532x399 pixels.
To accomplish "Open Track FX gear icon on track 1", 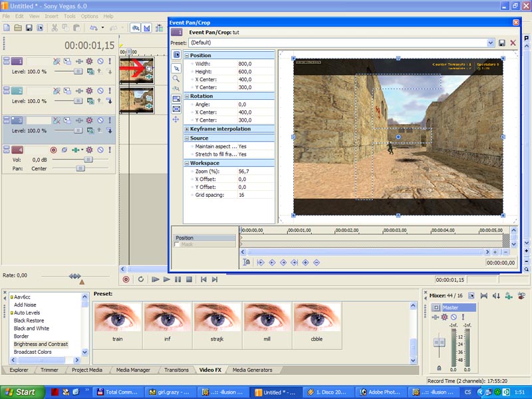I will [89, 61].
